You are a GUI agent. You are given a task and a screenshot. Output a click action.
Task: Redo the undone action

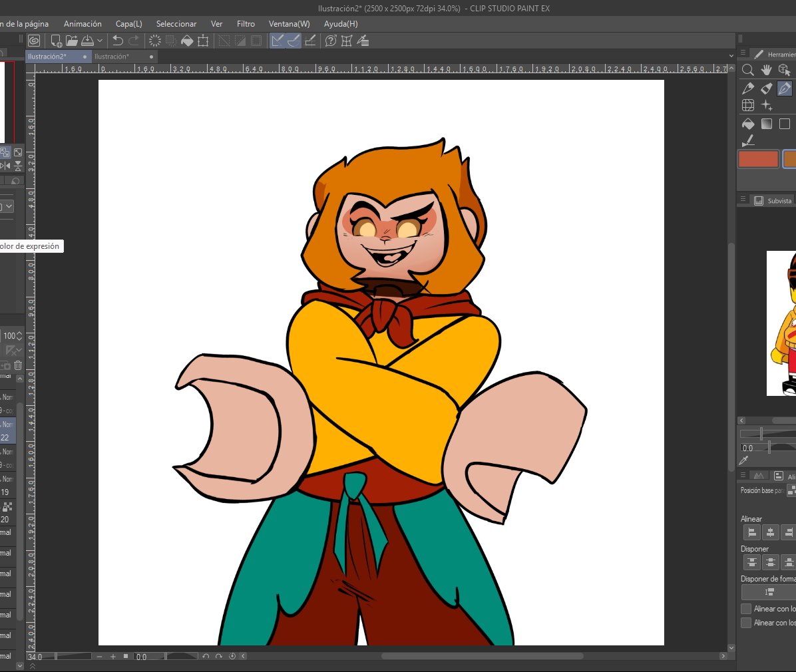(x=134, y=41)
